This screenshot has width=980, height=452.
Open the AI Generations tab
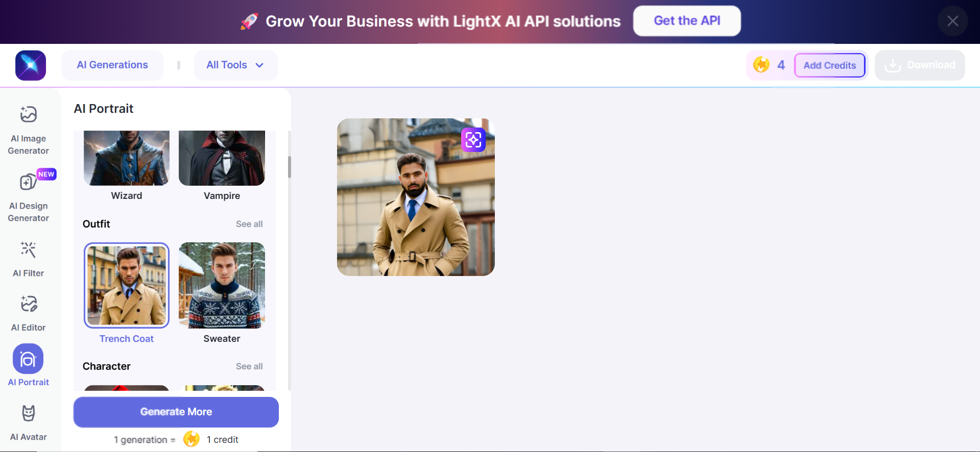tap(112, 65)
